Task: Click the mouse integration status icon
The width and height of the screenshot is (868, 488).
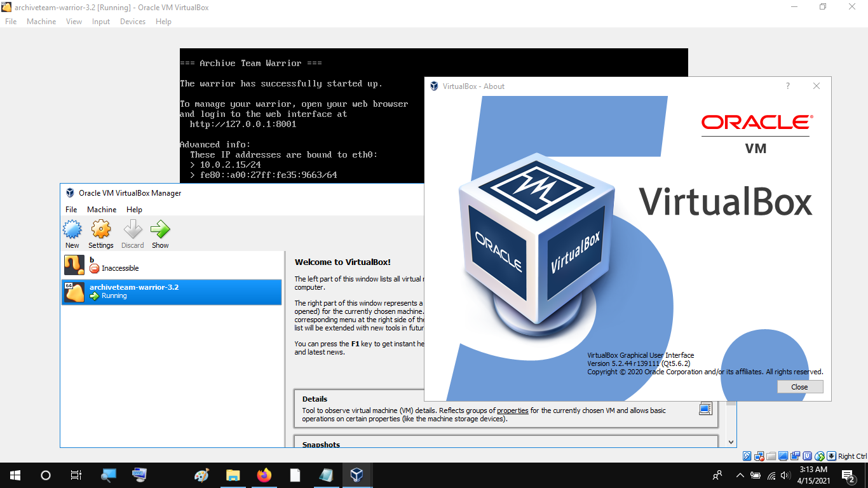Action: (x=820, y=456)
